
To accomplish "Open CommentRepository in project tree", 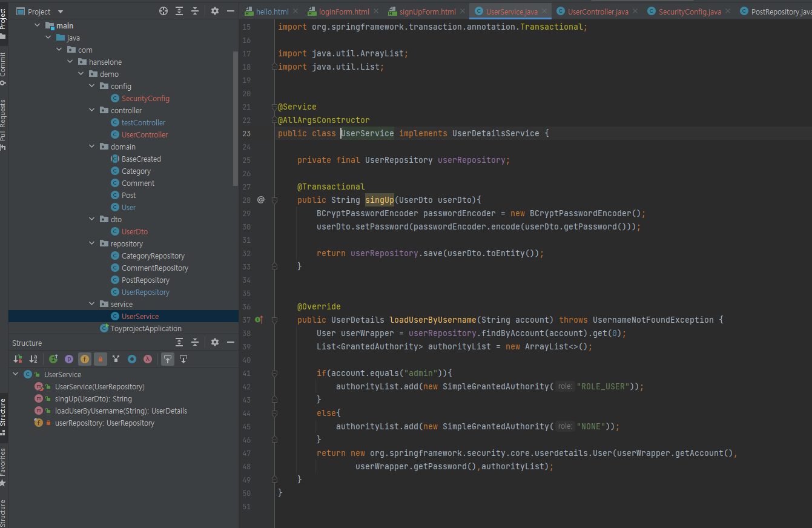I will [x=155, y=268].
